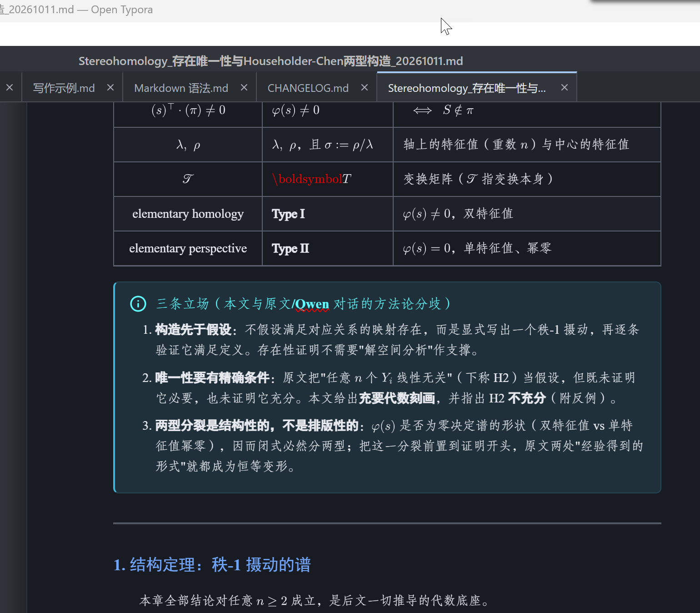Viewport: 700px width, 613px height.
Task: Click the script T cell in first column
Action: [188, 179]
